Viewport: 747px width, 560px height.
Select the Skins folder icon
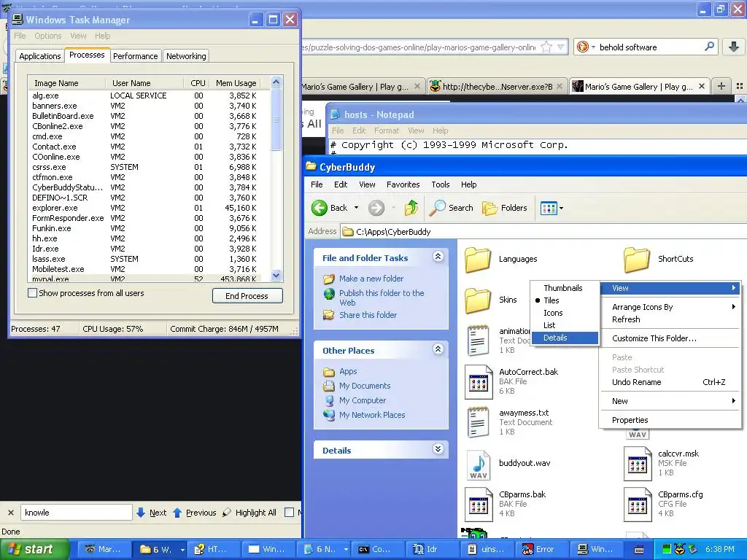477,300
